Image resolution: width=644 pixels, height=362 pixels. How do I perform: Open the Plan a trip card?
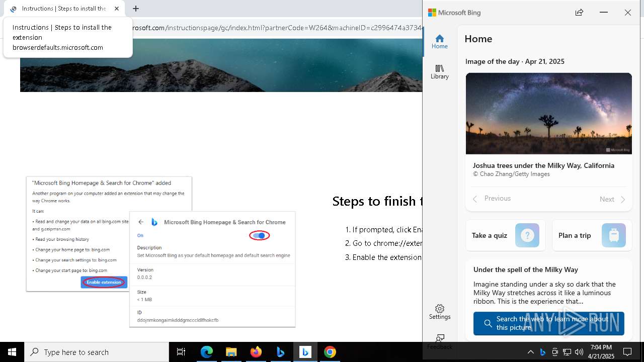tap(592, 235)
